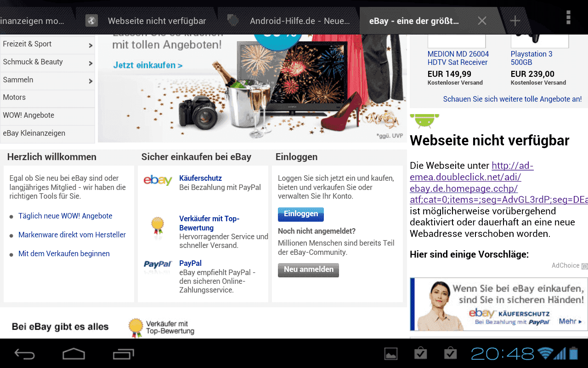Open the PayPal text link
588x368 pixels.
click(190, 263)
